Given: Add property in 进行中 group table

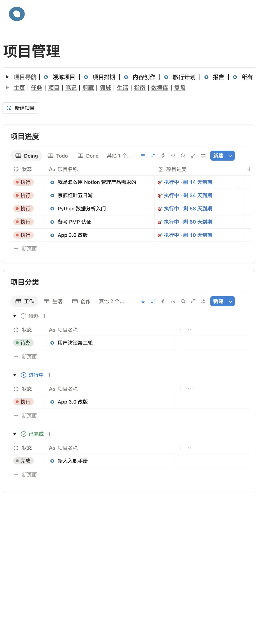Looking at the screenshot, I should 180,389.
